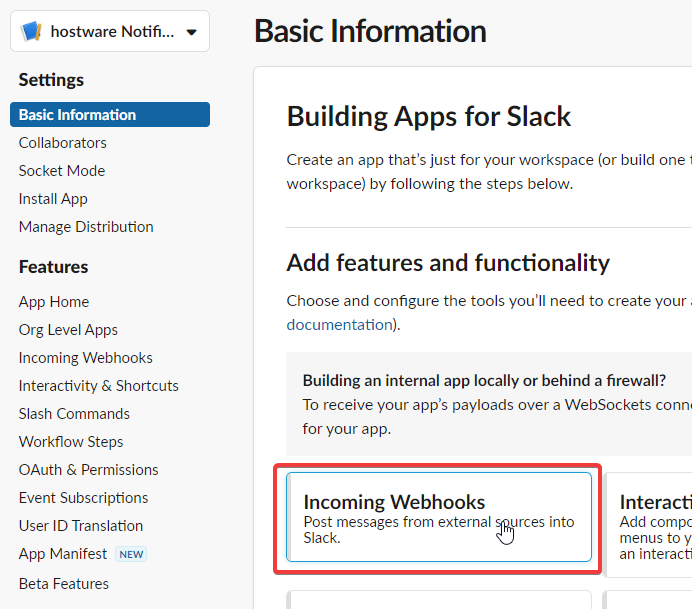Open User ID Translation page

(x=81, y=526)
